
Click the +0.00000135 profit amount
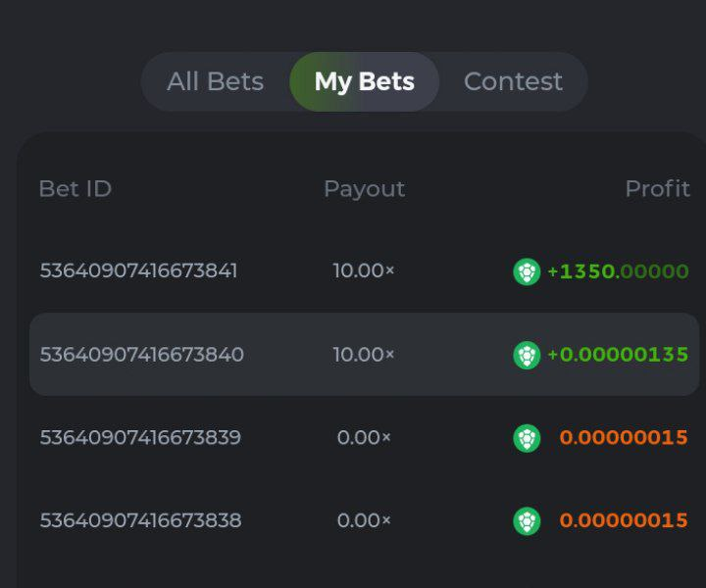click(x=618, y=355)
